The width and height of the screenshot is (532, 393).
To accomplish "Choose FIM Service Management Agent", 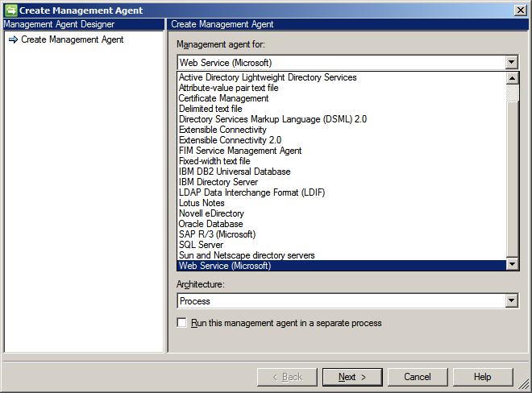I will 342,151.
